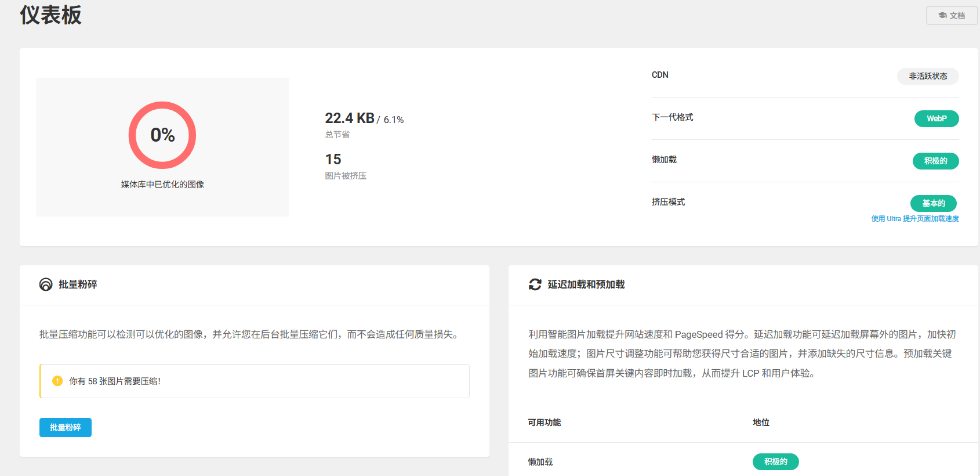980x476 pixels.
Task: Select the 批量粉碎 panel heading text
Action: 78,284
